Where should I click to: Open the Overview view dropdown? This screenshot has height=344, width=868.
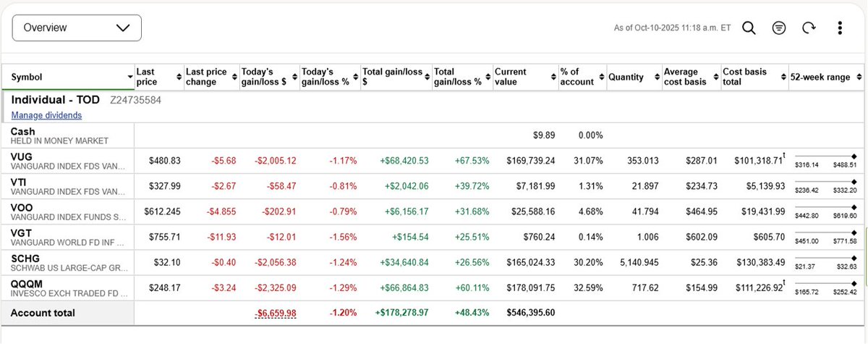click(77, 28)
